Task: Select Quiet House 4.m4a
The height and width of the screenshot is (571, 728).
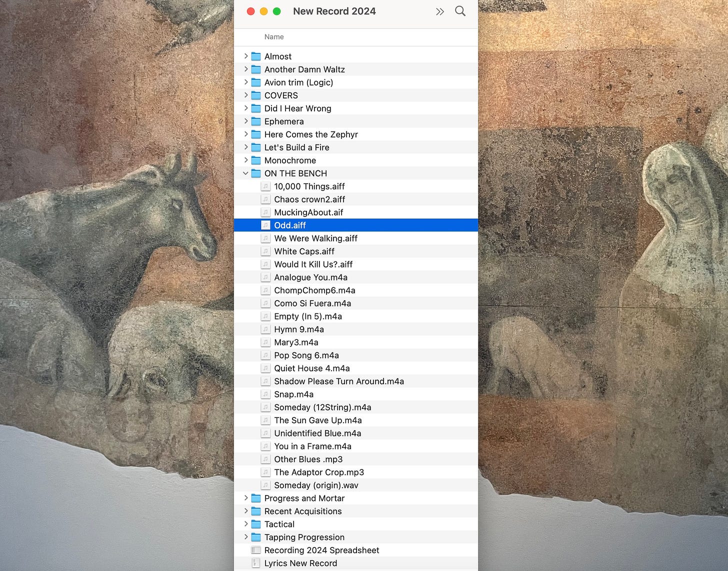Action: (356, 368)
